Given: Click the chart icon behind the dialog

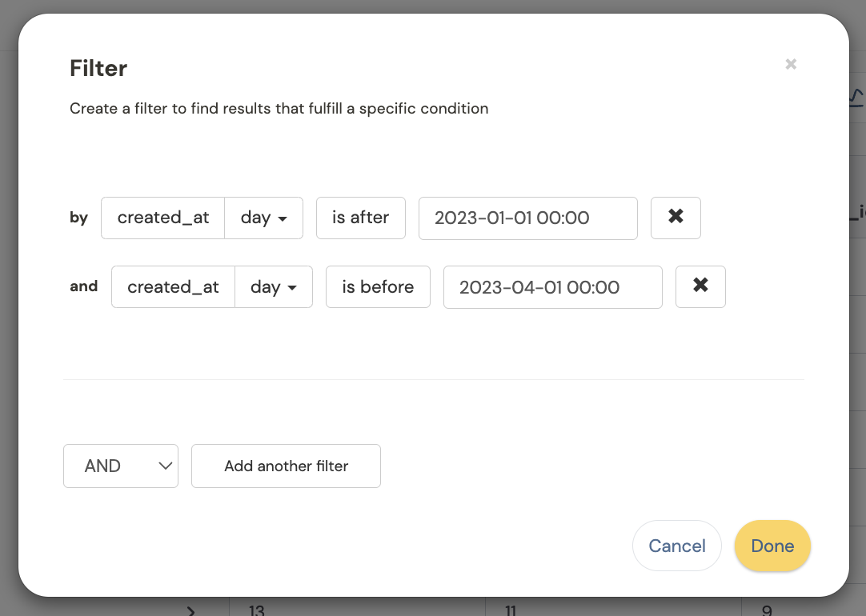Looking at the screenshot, I should (x=855, y=94).
